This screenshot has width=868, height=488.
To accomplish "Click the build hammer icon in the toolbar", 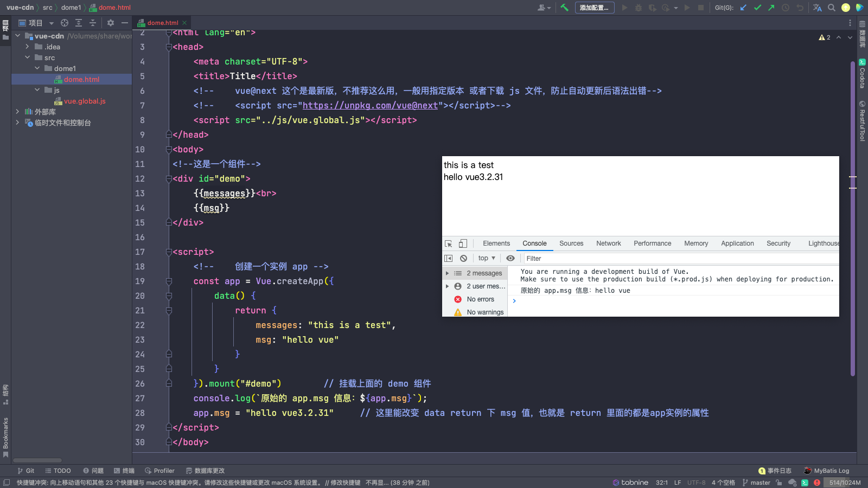I will click(x=565, y=8).
